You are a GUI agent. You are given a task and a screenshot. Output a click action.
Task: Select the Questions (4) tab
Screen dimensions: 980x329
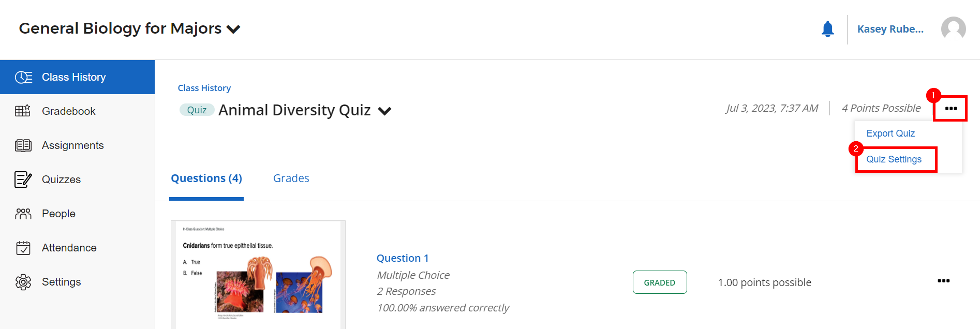pyautogui.click(x=206, y=178)
